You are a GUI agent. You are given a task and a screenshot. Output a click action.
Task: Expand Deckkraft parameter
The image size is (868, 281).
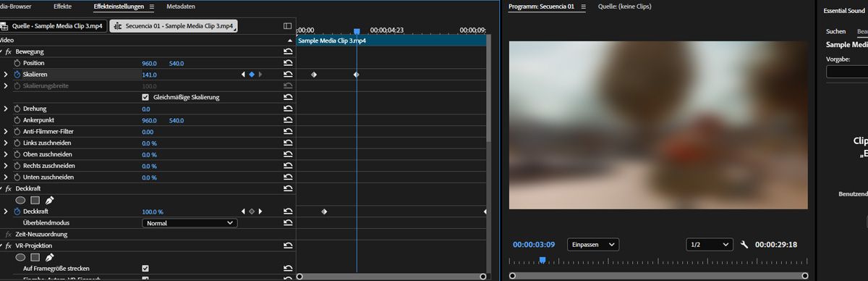pos(6,211)
